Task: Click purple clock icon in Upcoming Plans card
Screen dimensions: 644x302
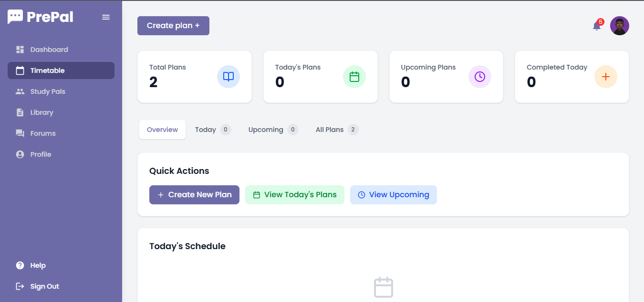Action: pos(480,77)
